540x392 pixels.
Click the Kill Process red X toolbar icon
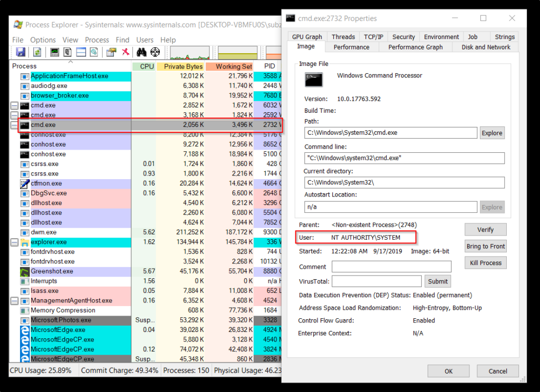coord(126,52)
